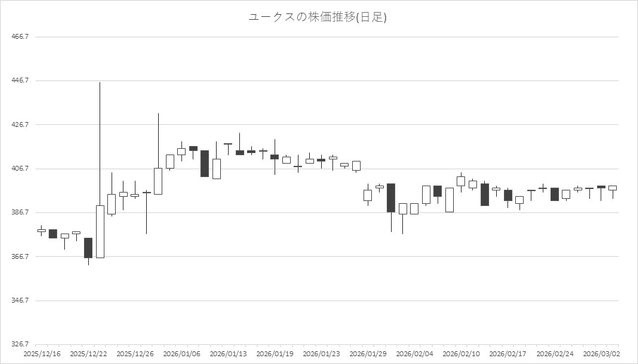Select the 346.7 y-axis label
638x364 pixels.
coord(21,301)
